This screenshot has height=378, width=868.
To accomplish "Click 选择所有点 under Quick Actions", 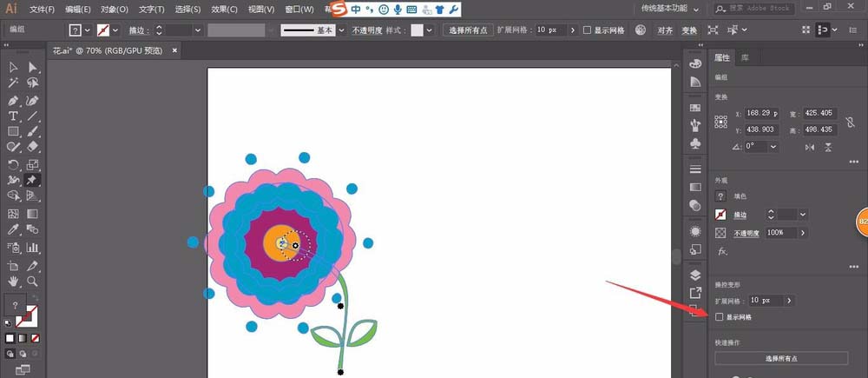I will point(781,358).
